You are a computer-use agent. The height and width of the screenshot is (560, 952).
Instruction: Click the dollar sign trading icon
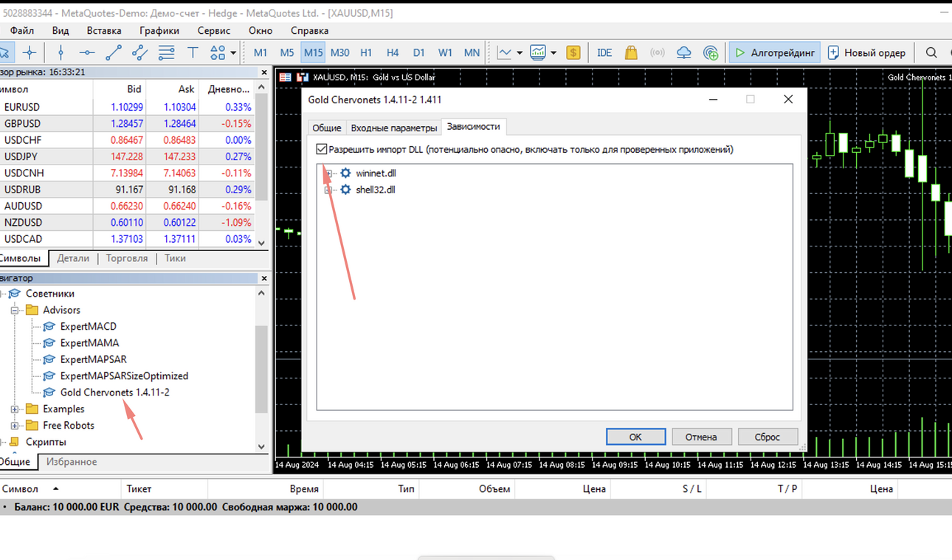tap(573, 52)
